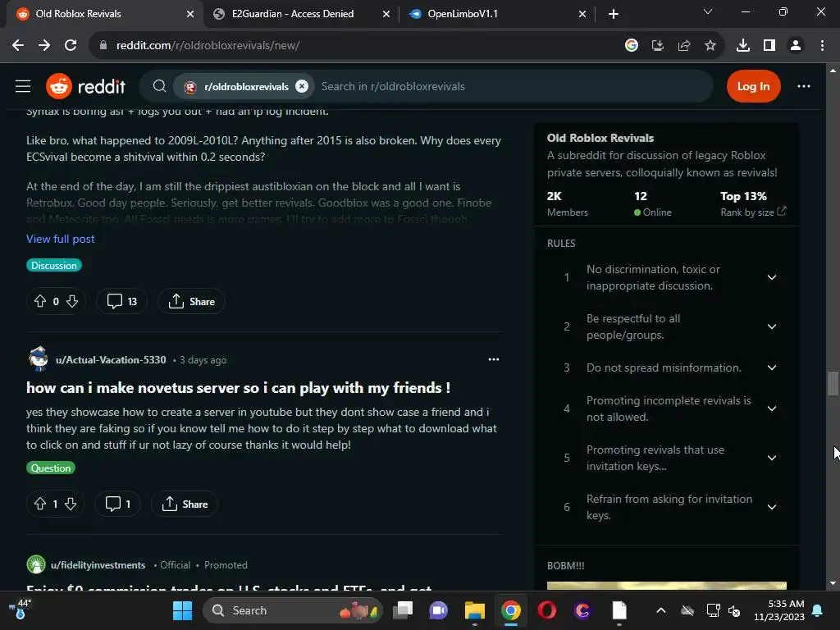The width and height of the screenshot is (840, 630).
Task: Open u/Actual-Vacation-5330 profile
Action: pyautogui.click(x=111, y=360)
